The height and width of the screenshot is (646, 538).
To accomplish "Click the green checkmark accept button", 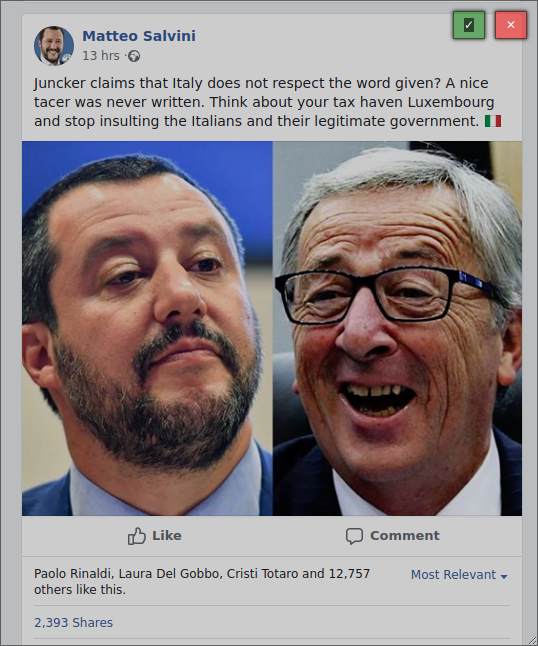I will 469,25.
